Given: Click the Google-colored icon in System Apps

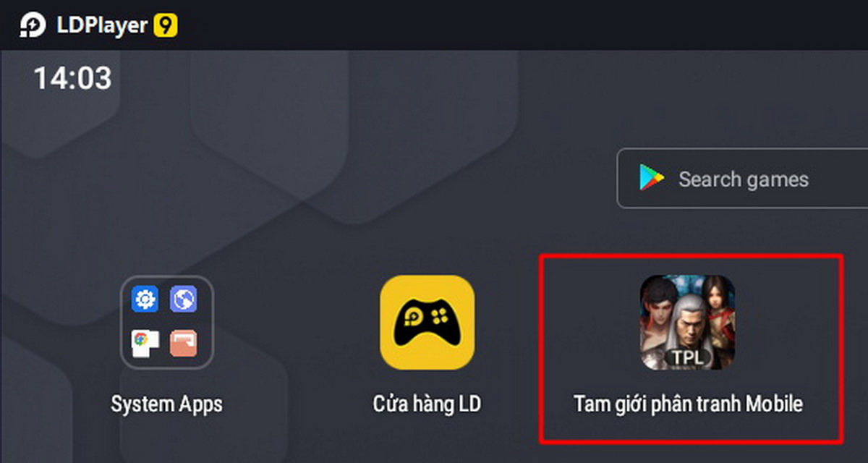Looking at the screenshot, I should click(x=145, y=341).
